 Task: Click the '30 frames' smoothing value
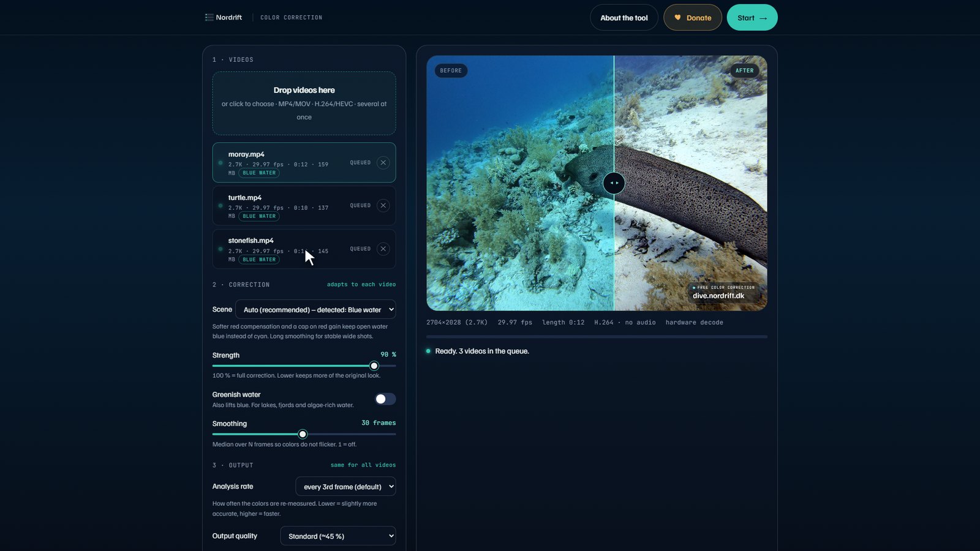(x=379, y=423)
